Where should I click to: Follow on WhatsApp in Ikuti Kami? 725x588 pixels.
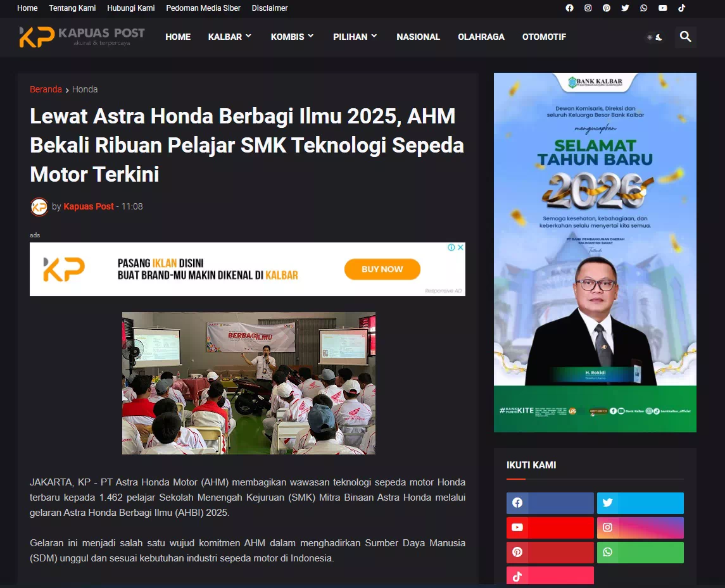(640, 553)
